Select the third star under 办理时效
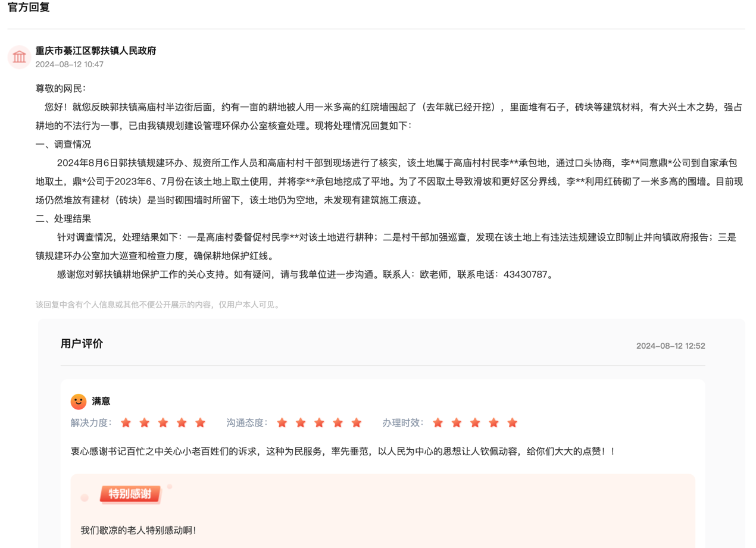This screenshot has height=548, width=756. pos(475,422)
